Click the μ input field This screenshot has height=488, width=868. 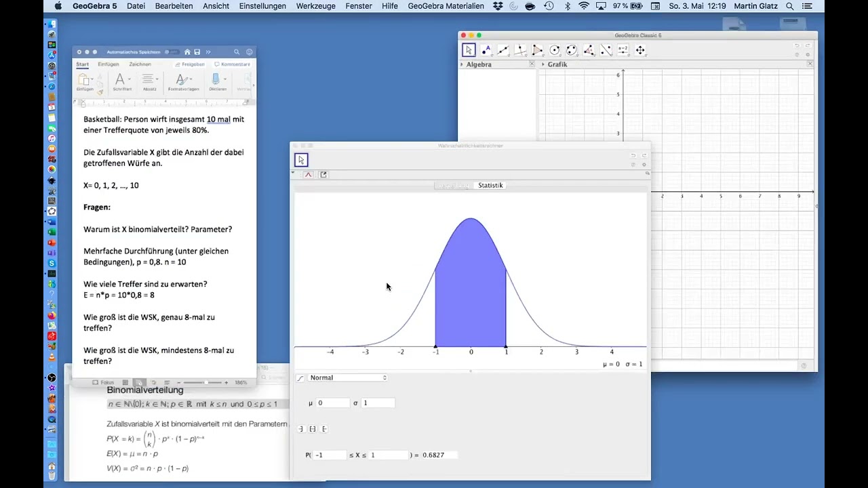point(332,403)
